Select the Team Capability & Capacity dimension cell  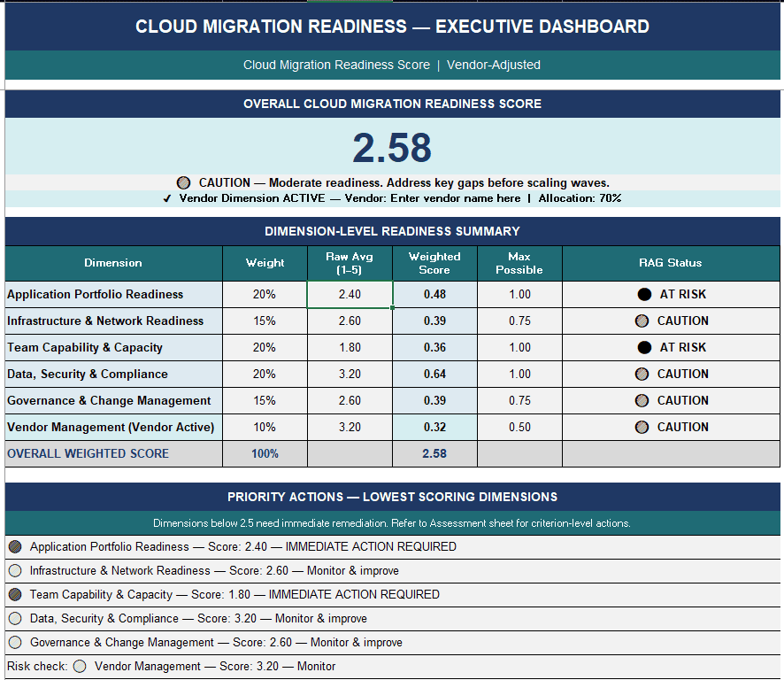tap(113, 347)
